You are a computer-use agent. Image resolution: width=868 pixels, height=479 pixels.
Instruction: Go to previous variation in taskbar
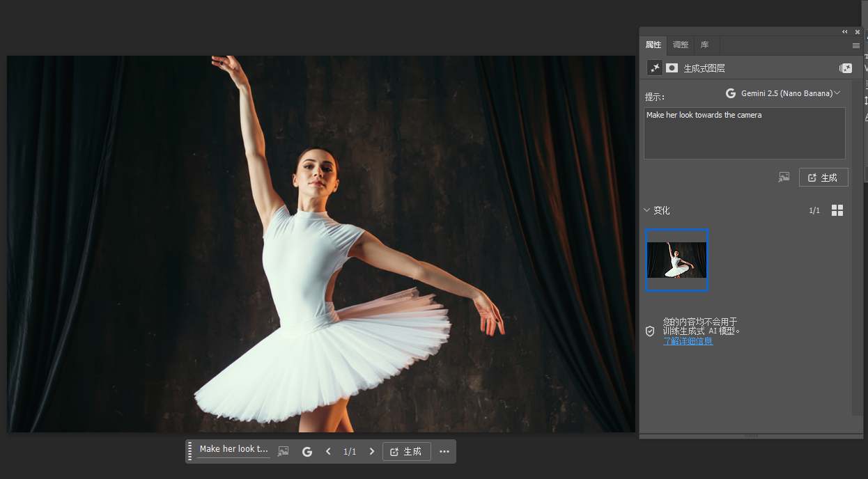328,452
